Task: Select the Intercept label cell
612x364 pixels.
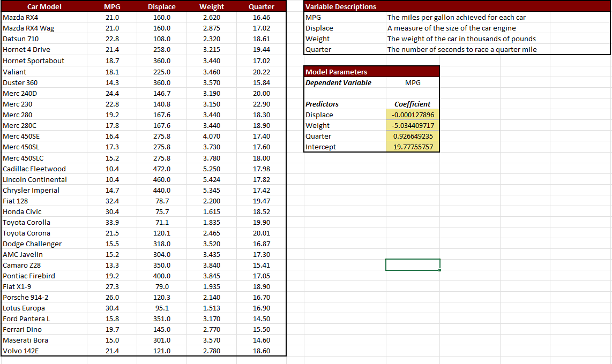Action: 345,147
